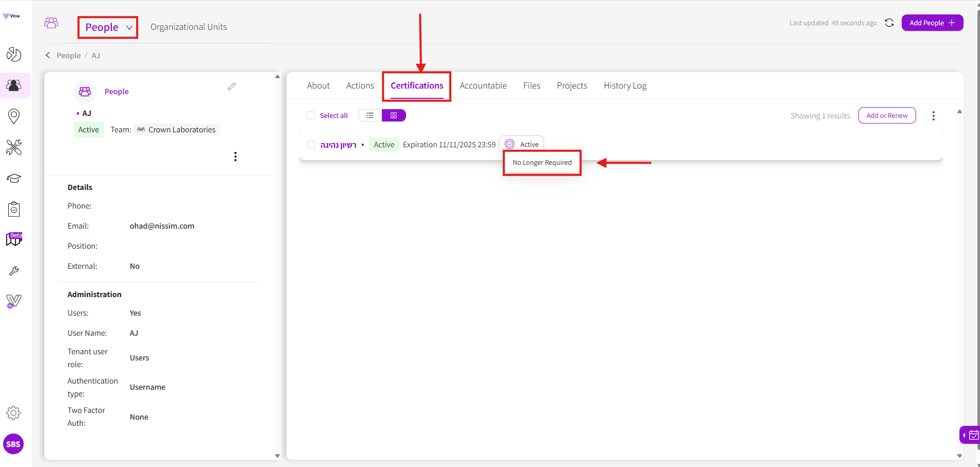Open the People sidebar icon
Viewport: 980px width, 467px height.
(x=14, y=85)
